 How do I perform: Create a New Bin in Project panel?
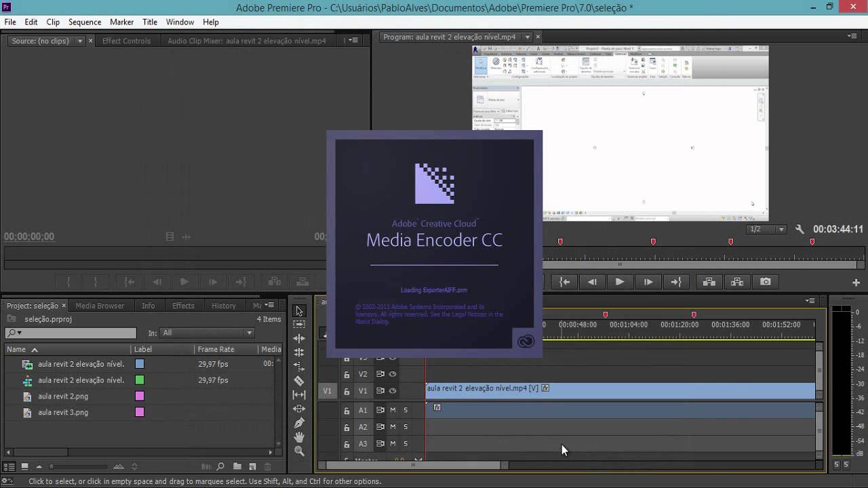pyautogui.click(x=237, y=466)
